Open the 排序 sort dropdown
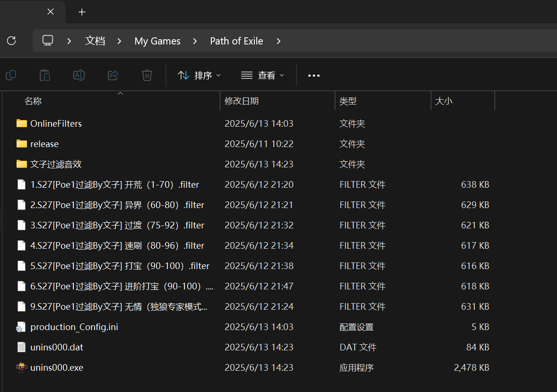 point(199,75)
